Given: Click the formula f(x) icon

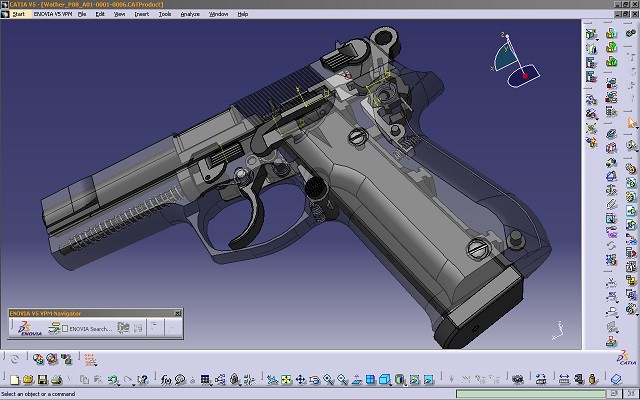Looking at the screenshot, I should pos(166,380).
